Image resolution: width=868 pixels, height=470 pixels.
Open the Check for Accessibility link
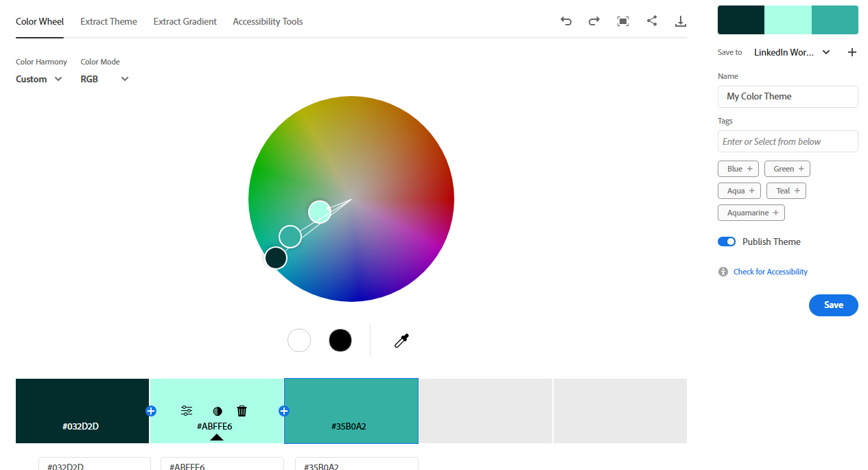click(771, 272)
